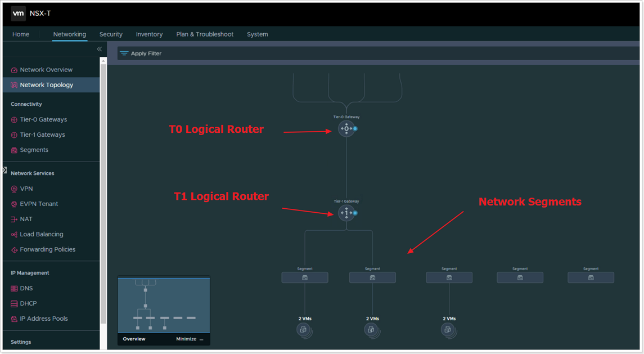Click the Settings section heading
Viewport: 644px width, 354px height.
[x=21, y=342]
